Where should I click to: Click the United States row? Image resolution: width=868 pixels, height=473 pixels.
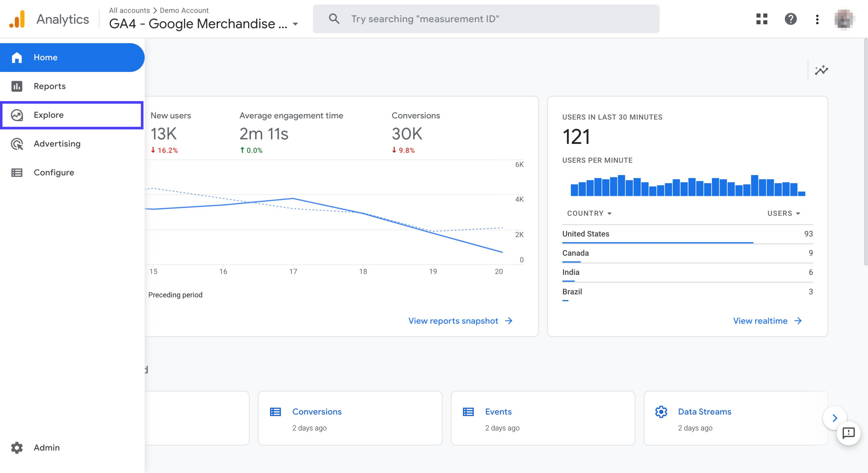coord(687,234)
